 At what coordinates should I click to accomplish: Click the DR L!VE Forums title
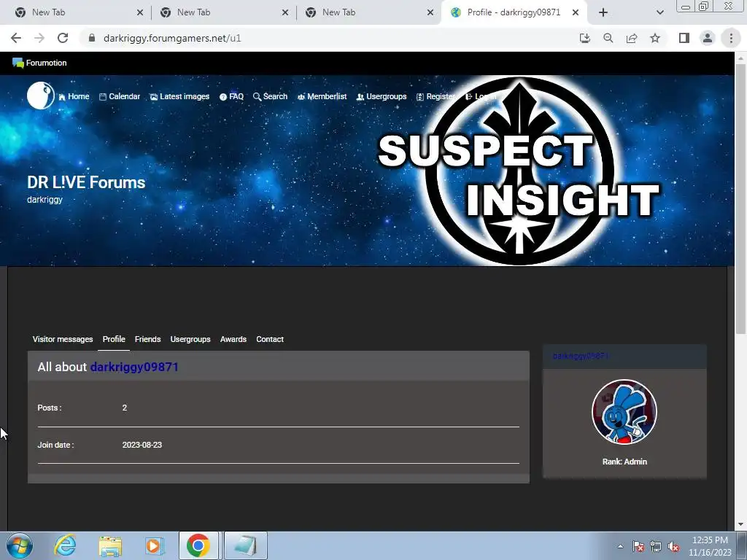pyautogui.click(x=86, y=182)
